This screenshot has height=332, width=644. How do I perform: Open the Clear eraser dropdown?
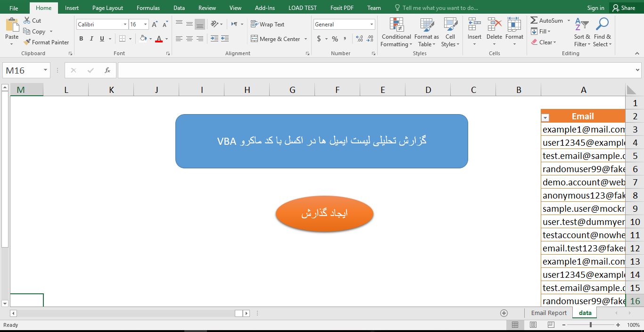point(544,42)
